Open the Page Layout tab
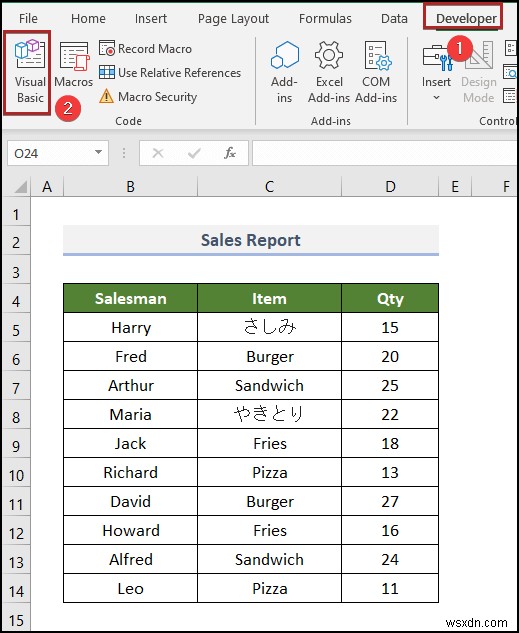Screen dimensions: 519x633 233,19
